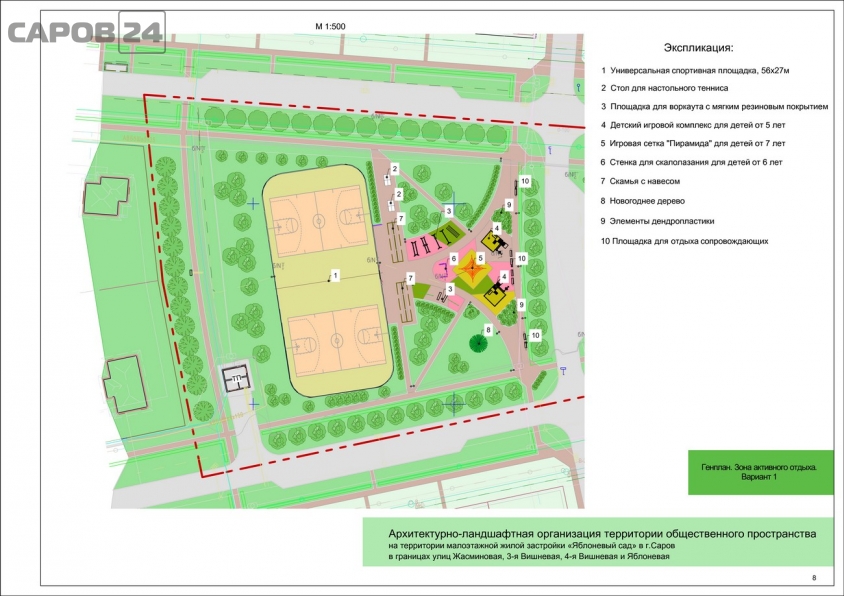Click the lower basketball court center circle
844x596 pixels.
point(336,342)
